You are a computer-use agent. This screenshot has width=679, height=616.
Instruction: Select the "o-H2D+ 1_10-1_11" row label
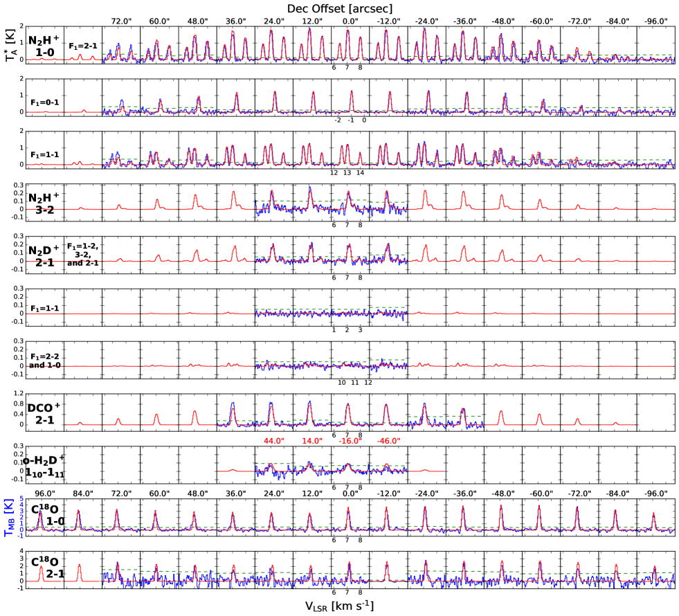(x=44, y=466)
